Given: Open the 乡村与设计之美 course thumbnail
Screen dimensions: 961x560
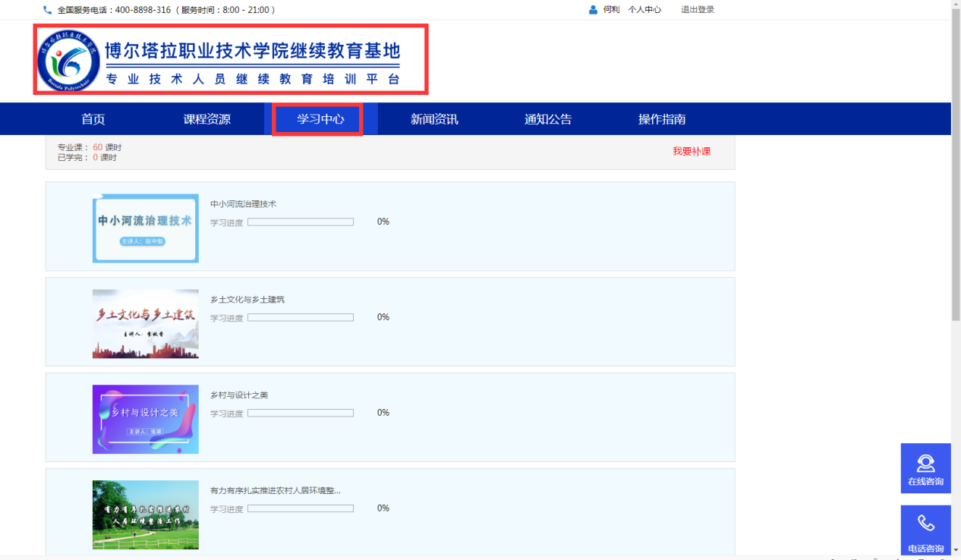Looking at the screenshot, I should [x=146, y=419].
